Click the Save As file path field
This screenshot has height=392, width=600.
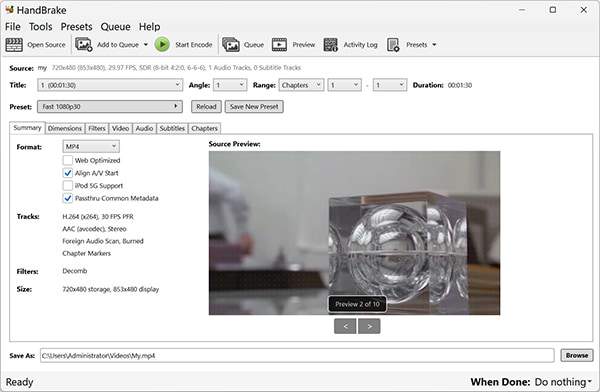(x=297, y=355)
